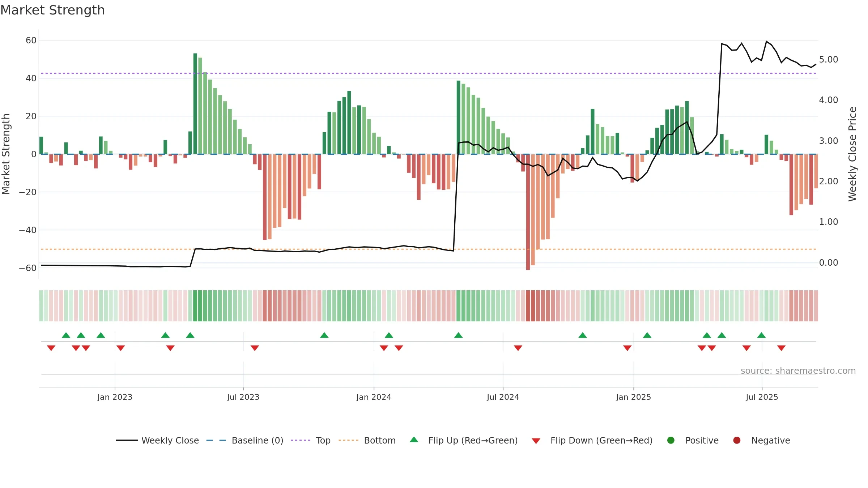Click the flip-down triangle just before Jan 2025

627,348
